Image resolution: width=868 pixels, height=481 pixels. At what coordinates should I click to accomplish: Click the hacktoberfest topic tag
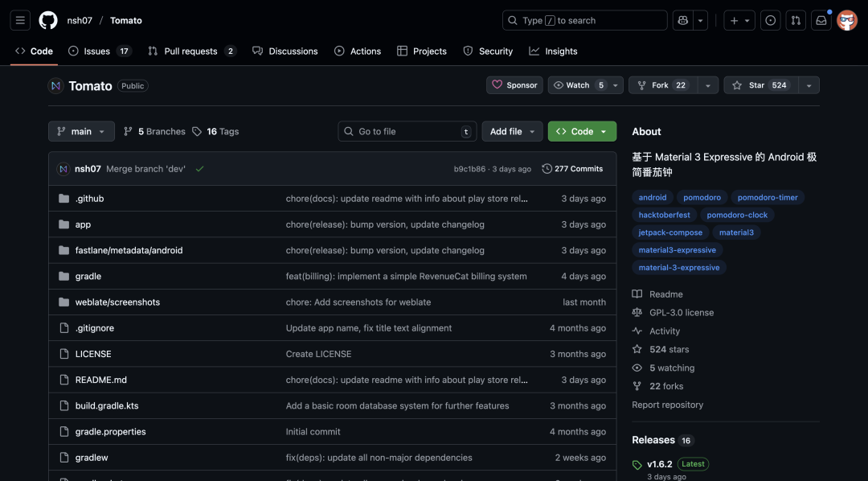click(665, 215)
